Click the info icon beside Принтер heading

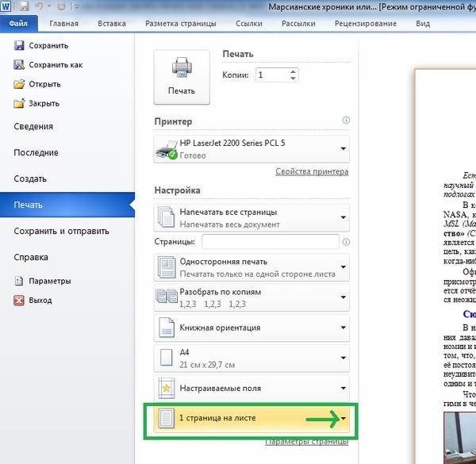[x=346, y=121]
